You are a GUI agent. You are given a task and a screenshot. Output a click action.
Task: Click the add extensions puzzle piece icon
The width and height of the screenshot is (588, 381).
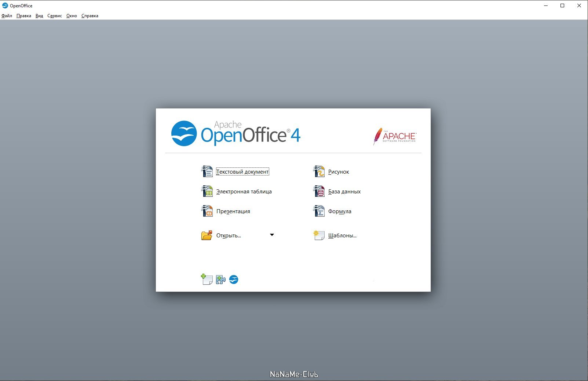click(x=220, y=280)
